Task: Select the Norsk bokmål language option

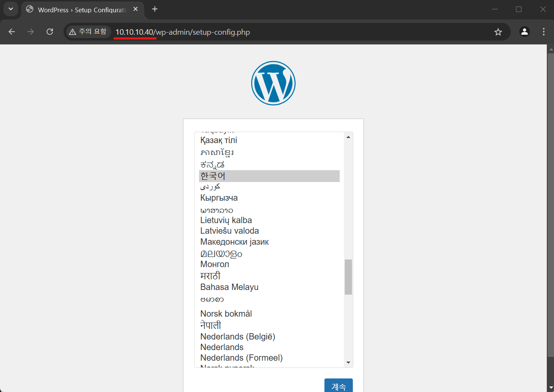Action: [269, 314]
